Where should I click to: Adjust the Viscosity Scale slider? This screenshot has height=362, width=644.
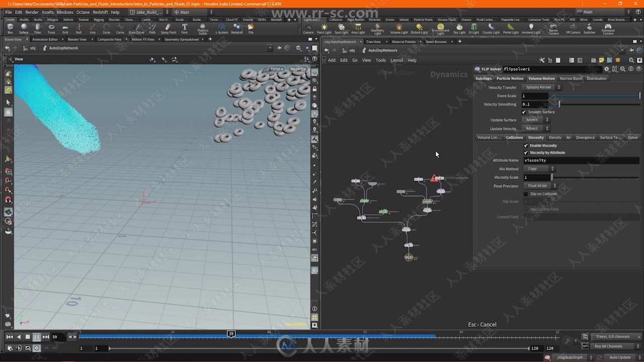tap(595, 177)
